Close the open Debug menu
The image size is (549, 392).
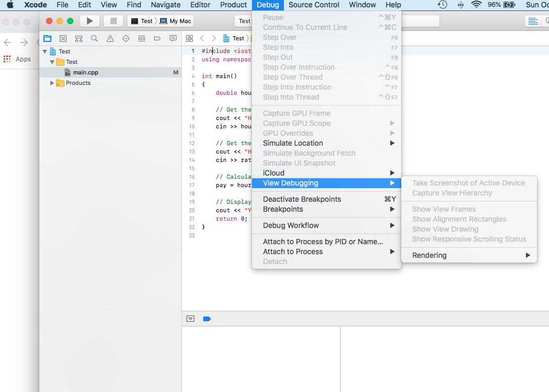[x=268, y=5]
